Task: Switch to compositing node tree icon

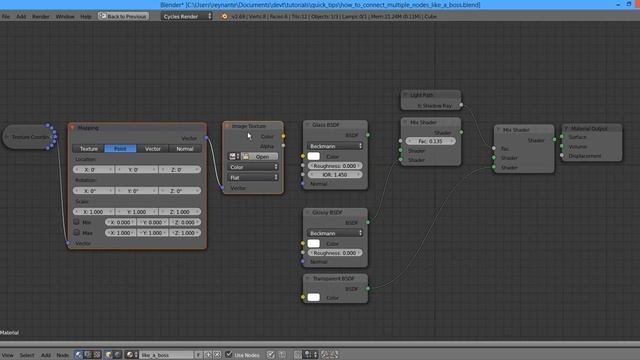Action: pyautogui.click(x=88, y=355)
